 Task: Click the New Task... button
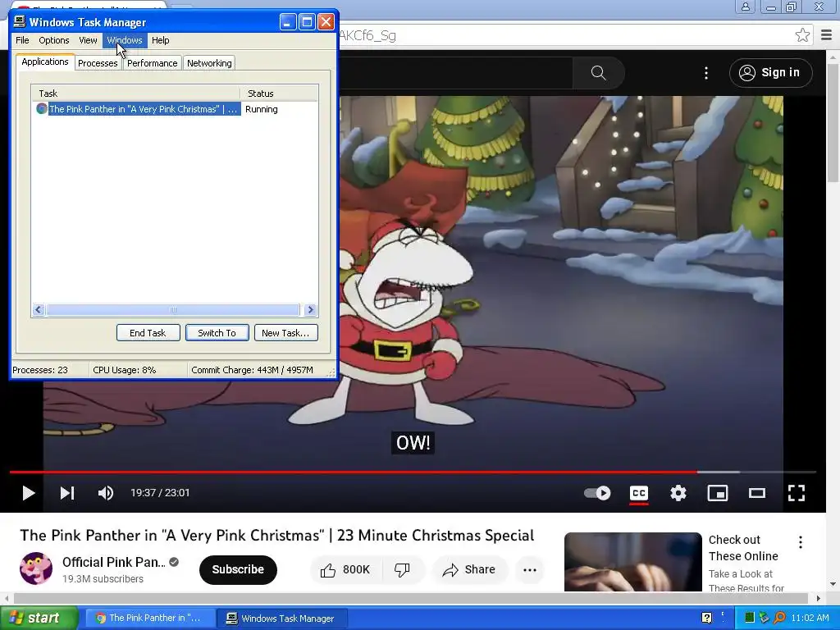tap(286, 333)
